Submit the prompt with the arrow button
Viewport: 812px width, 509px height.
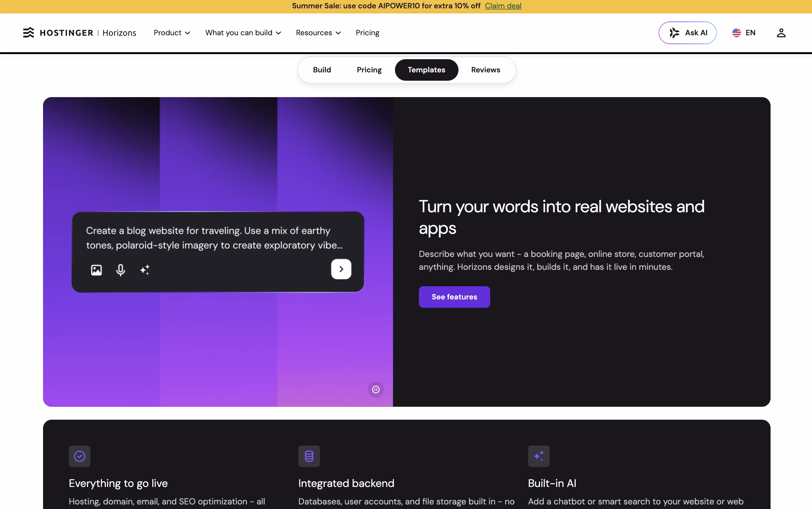point(341,269)
